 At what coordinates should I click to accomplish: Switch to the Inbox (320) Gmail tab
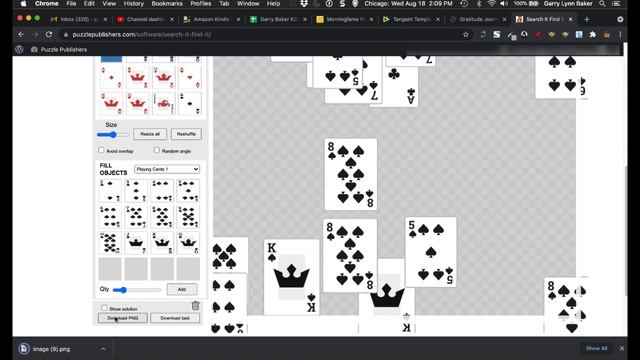[78, 19]
